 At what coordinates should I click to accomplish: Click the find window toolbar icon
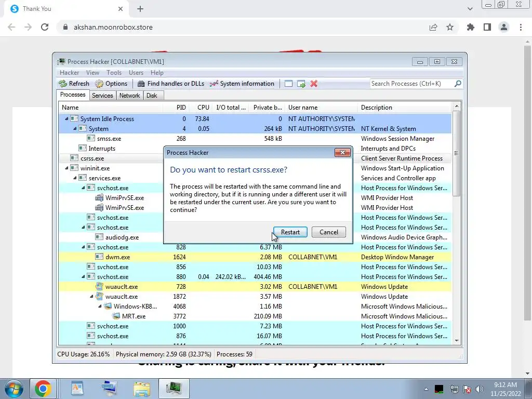coord(288,84)
